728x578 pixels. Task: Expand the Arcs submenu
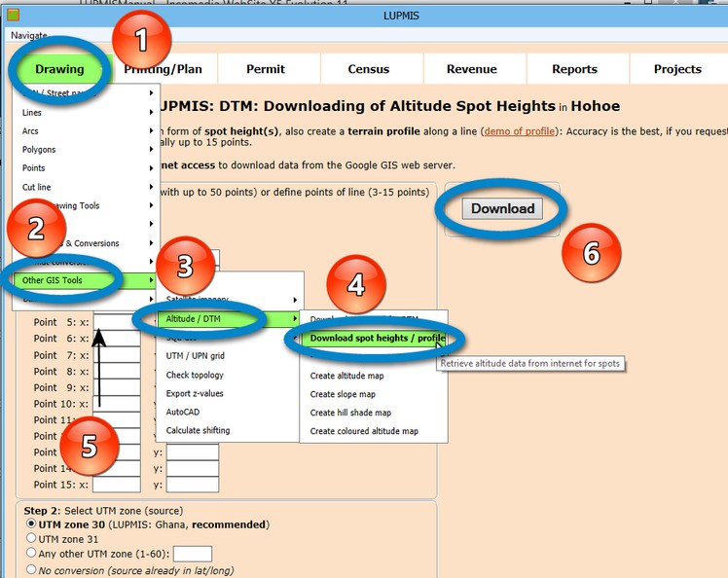click(x=87, y=131)
